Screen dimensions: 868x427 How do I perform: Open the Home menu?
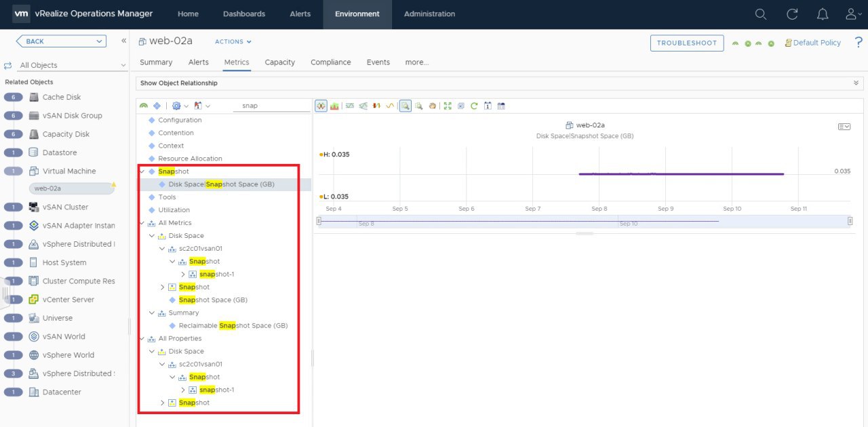point(189,14)
